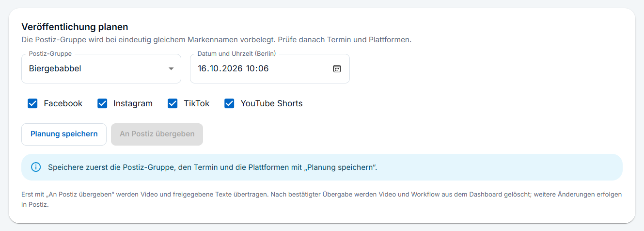The height and width of the screenshot is (231, 644).
Task: Click the info icon in blue notice
Action: tap(36, 167)
